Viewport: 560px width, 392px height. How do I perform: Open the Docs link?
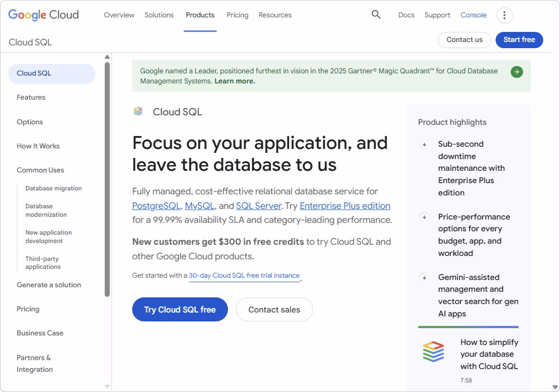(x=406, y=15)
